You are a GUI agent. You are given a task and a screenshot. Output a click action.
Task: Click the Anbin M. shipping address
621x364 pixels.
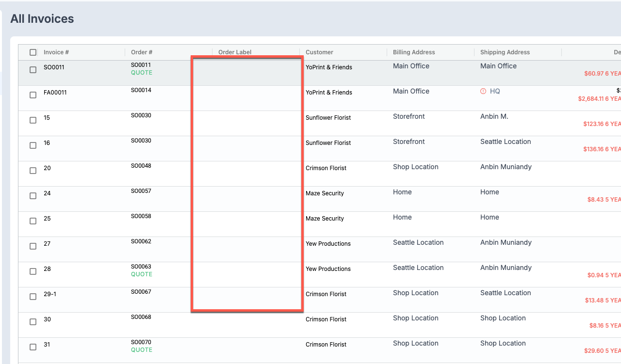pyautogui.click(x=494, y=116)
